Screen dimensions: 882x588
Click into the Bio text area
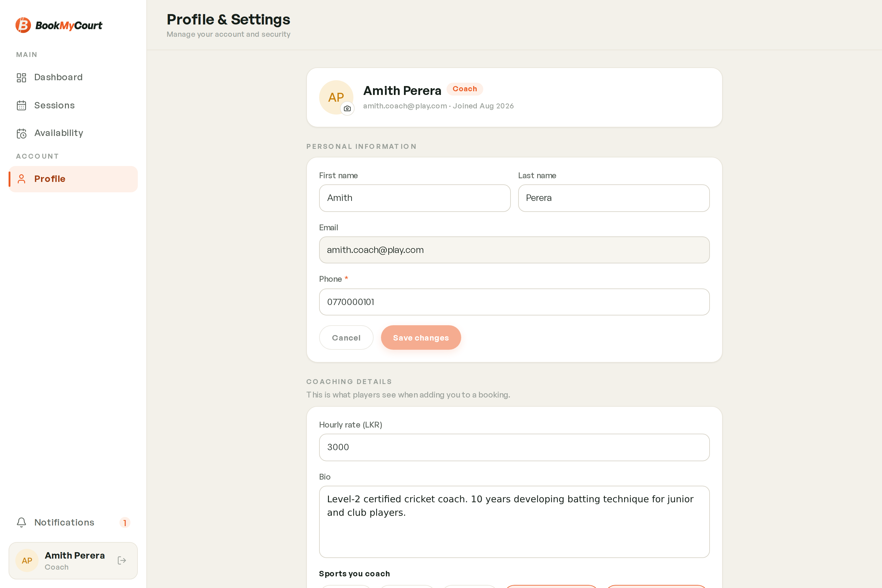click(x=514, y=522)
